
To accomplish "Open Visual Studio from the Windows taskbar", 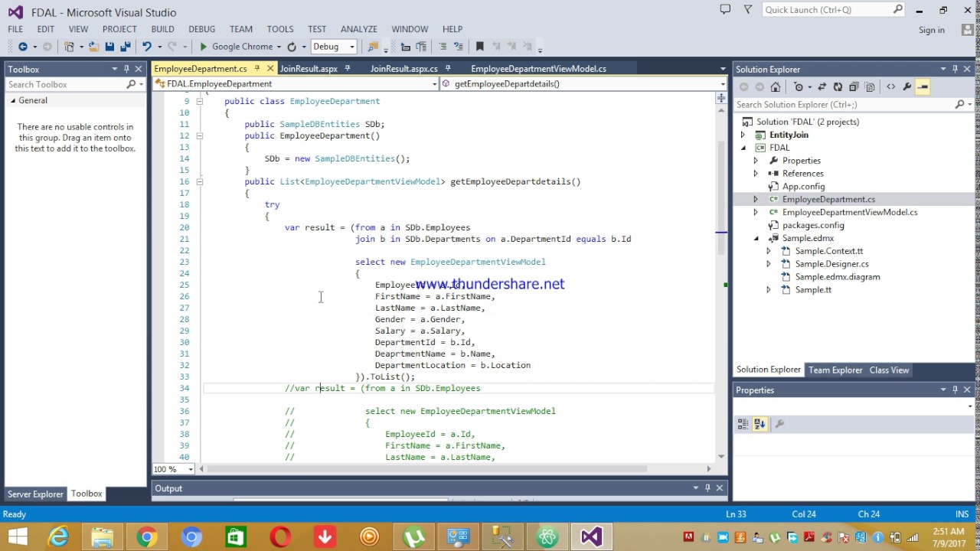I will pyautogui.click(x=591, y=537).
